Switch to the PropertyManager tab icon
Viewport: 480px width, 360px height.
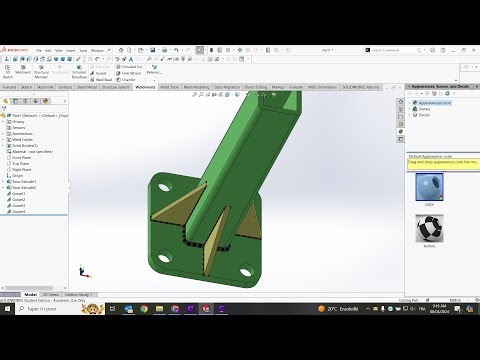pyautogui.click(x=15, y=101)
